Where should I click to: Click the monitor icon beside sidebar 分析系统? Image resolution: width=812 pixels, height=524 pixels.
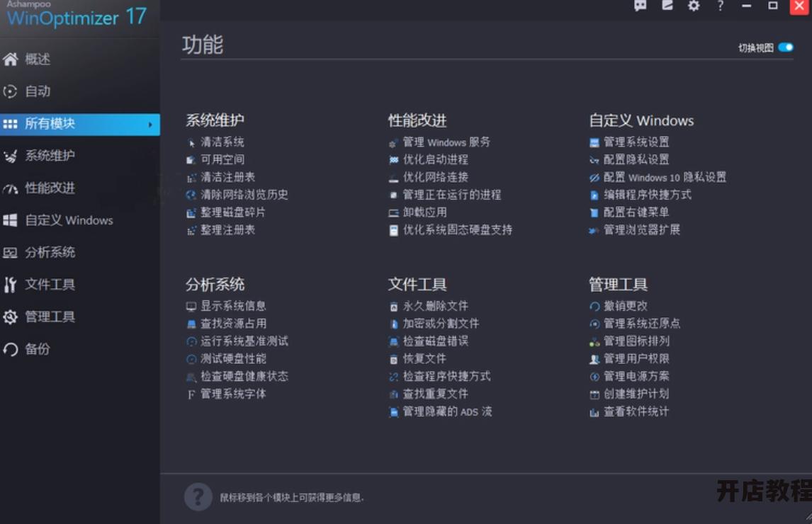(11, 253)
